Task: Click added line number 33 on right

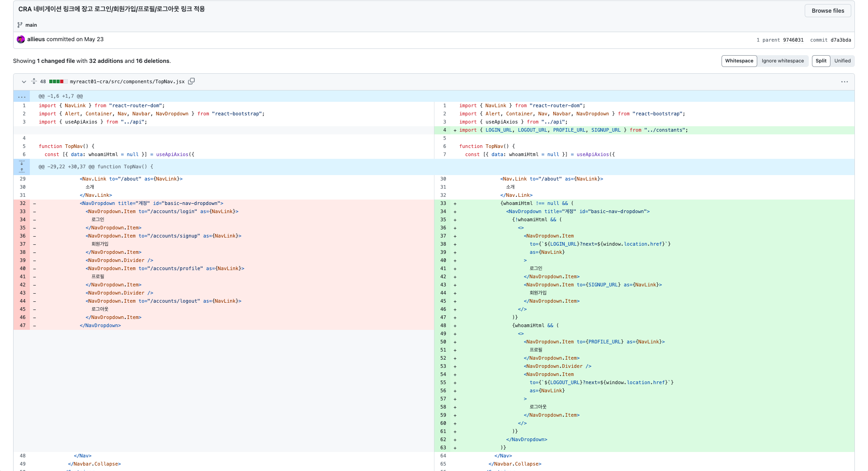Action: tap(443, 204)
